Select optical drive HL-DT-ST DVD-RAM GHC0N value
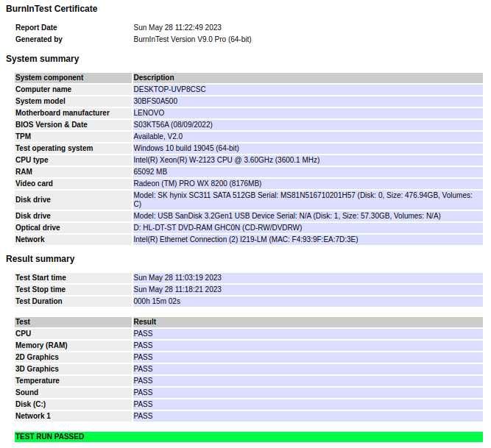The width and height of the screenshot is (491, 448). [x=218, y=228]
